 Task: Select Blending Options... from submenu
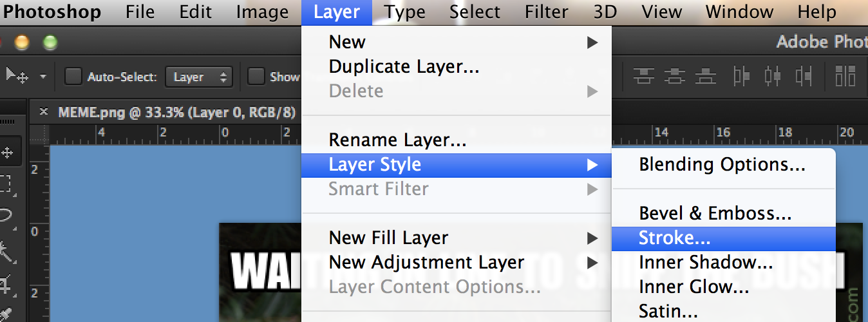pos(723,165)
